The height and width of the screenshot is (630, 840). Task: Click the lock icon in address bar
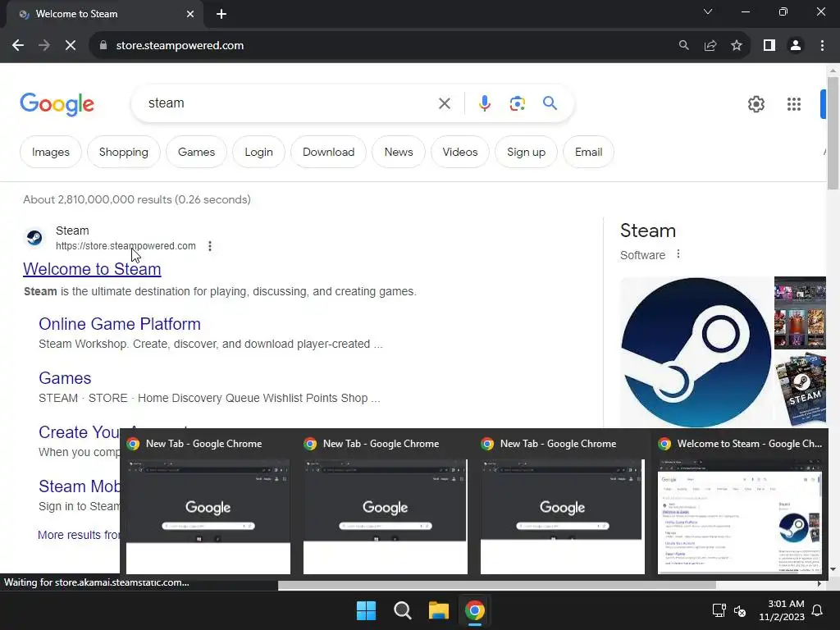(x=103, y=46)
